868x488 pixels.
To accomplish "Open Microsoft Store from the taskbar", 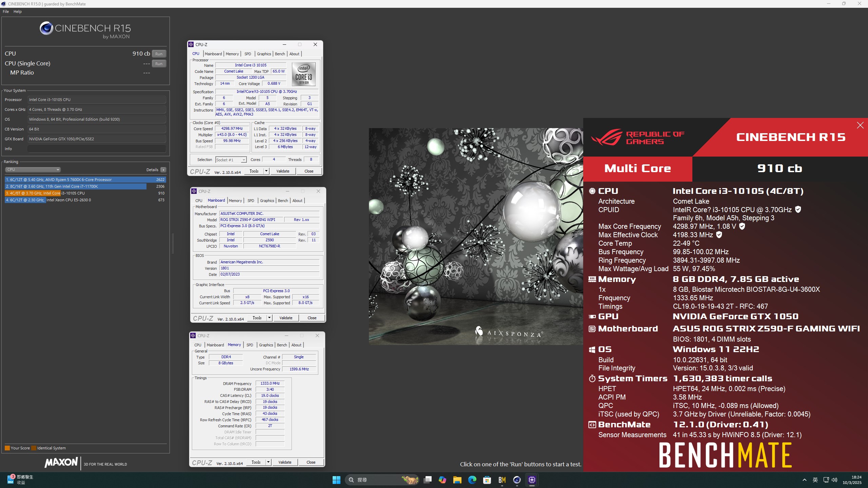I will tap(487, 480).
